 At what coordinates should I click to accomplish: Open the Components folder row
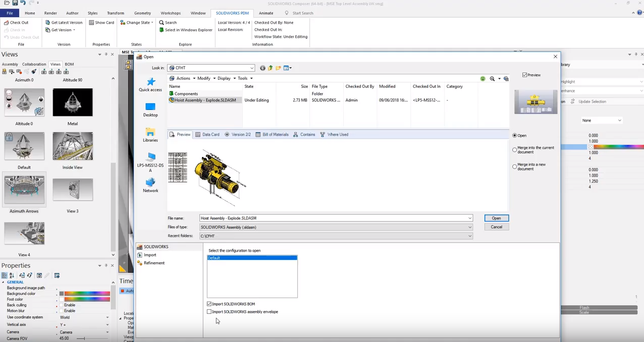pos(186,94)
